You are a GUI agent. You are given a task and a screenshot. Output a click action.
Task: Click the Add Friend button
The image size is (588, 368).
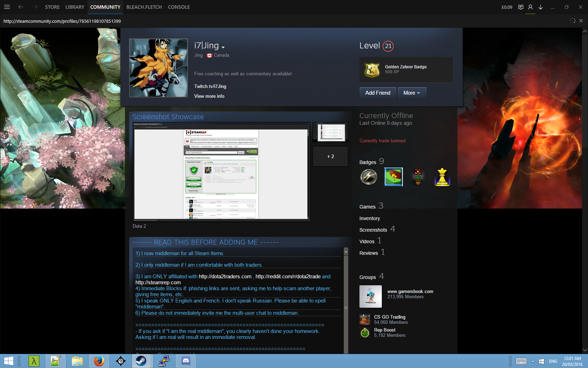[x=378, y=93]
